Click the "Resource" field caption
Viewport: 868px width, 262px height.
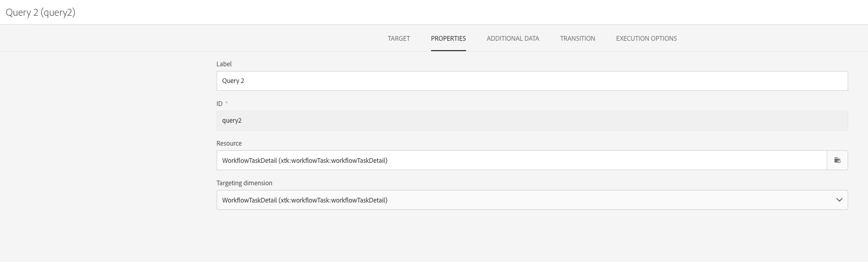click(x=229, y=144)
